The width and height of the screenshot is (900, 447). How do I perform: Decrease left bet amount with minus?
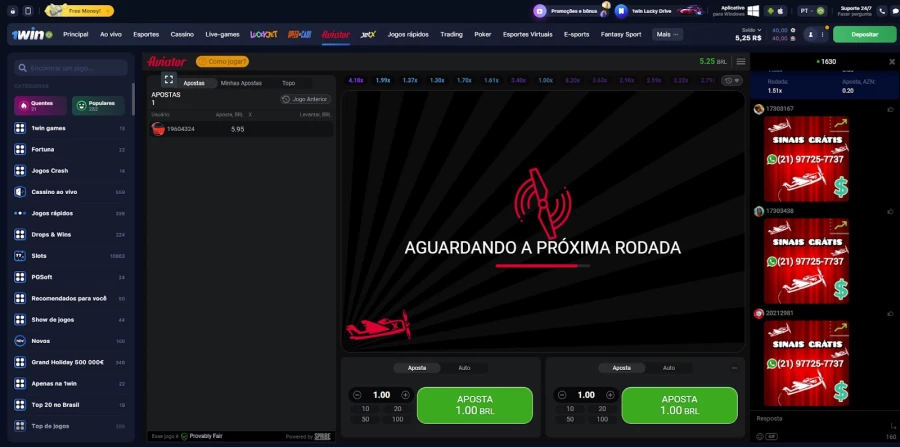(x=357, y=395)
